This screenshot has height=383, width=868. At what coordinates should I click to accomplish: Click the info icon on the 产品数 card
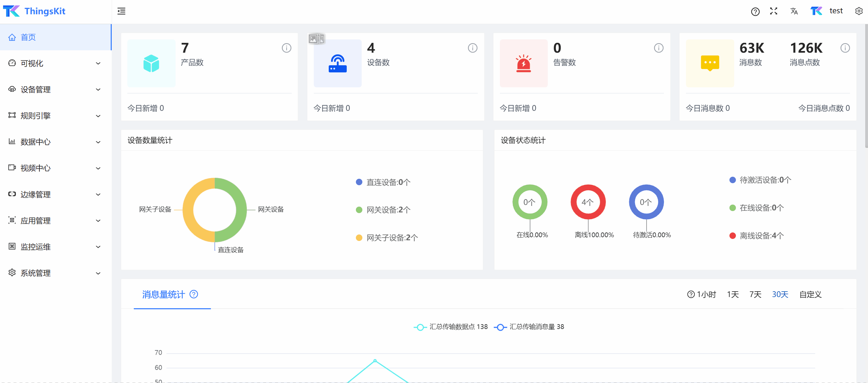(x=286, y=48)
